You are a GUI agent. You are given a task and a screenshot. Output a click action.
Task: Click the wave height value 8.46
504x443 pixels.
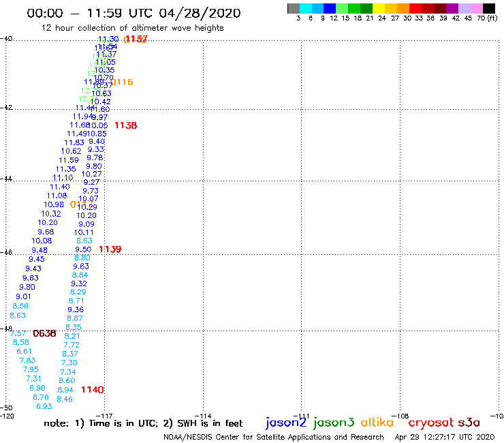click(65, 399)
